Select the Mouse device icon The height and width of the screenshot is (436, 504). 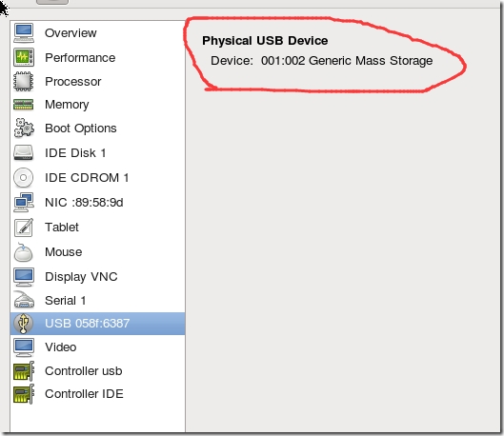pos(24,252)
